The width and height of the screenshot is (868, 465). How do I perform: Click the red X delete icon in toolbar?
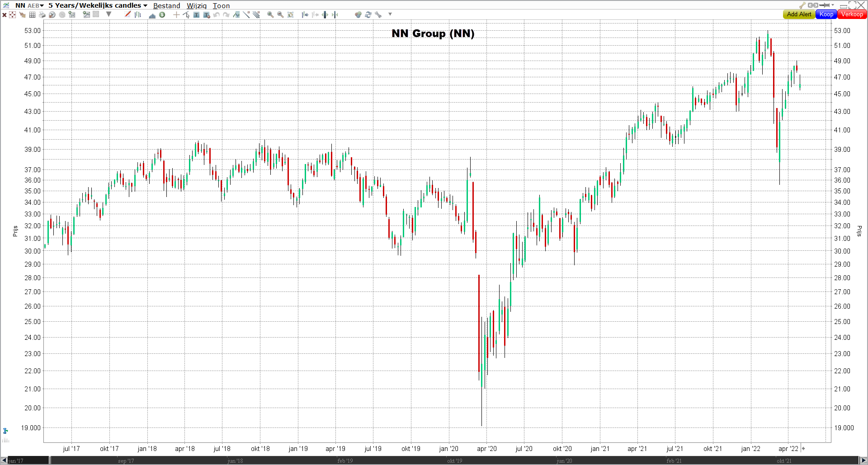click(5, 15)
